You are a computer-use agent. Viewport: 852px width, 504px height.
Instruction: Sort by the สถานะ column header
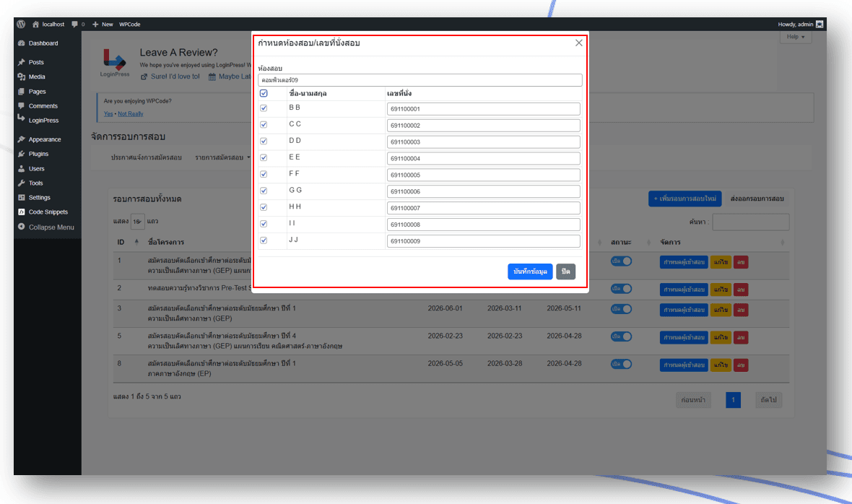click(621, 242)
